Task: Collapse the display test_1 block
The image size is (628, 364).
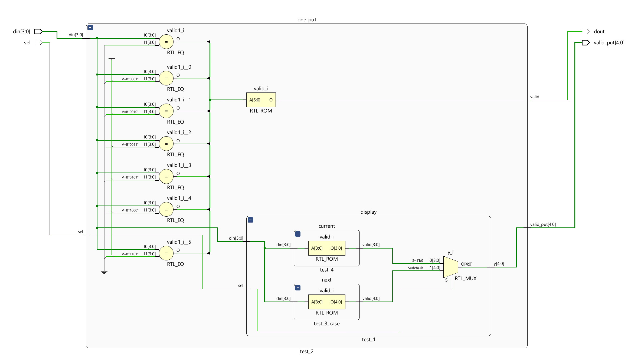Action: (250, 220)
